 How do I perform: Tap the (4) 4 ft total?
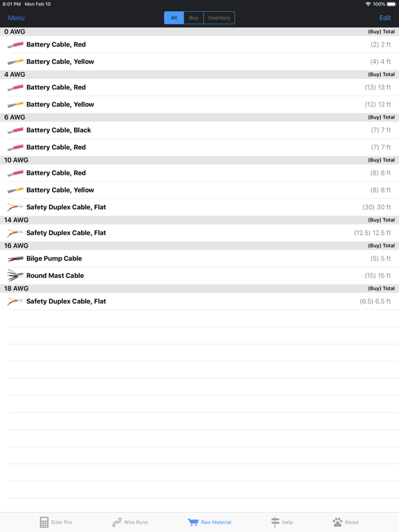tap(380, 62)
